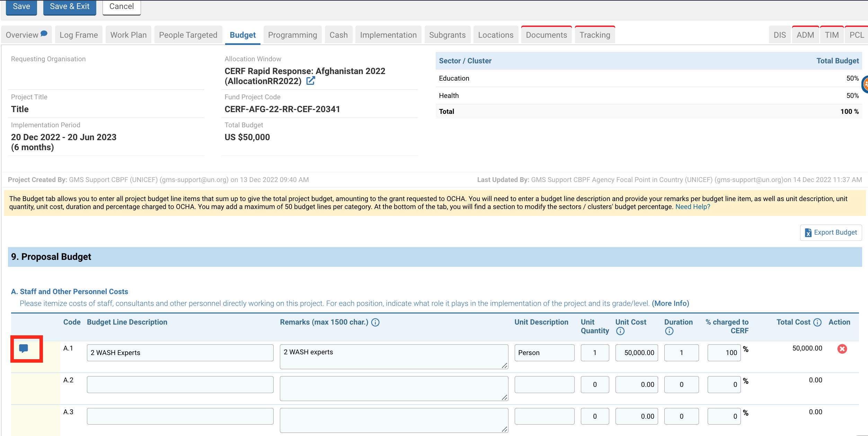
Task: Open the TIM tab
Action: pos(832,35)
